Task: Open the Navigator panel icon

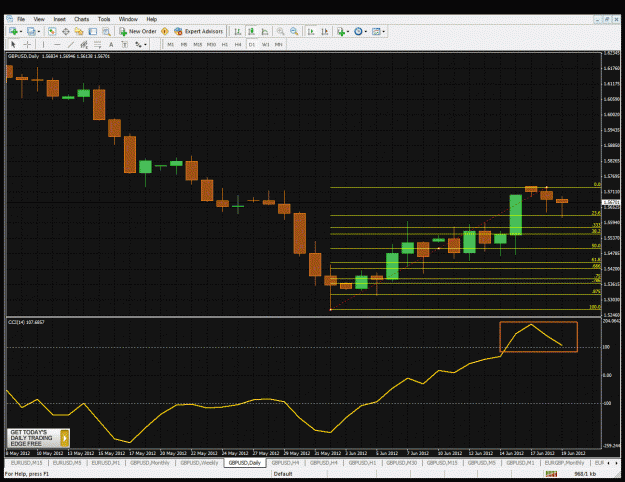Action: [79, 31]
